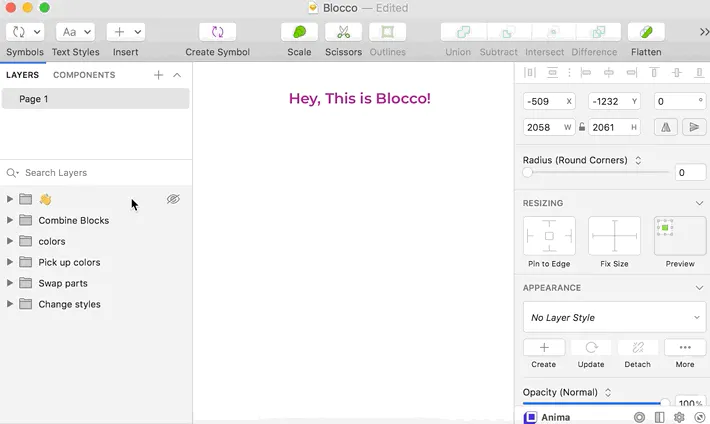Distribute vertically using inspector alignment icon
Screen dimensions: 710x424
click(x=552, y=72)
